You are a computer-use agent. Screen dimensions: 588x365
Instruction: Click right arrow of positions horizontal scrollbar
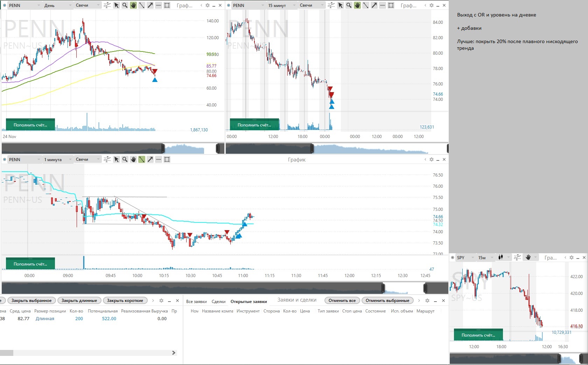[x=174, y=353]
